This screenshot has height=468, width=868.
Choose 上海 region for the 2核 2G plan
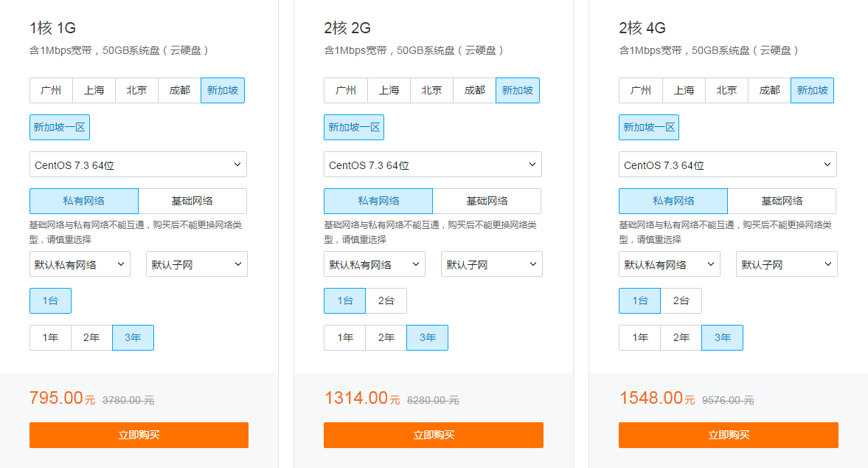click(x=389, y=91)
